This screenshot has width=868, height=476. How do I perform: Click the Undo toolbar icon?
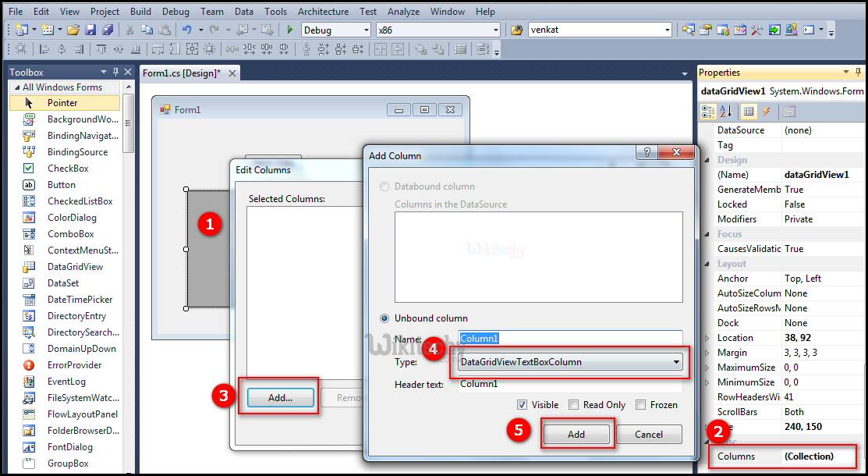tap(187, 30)
